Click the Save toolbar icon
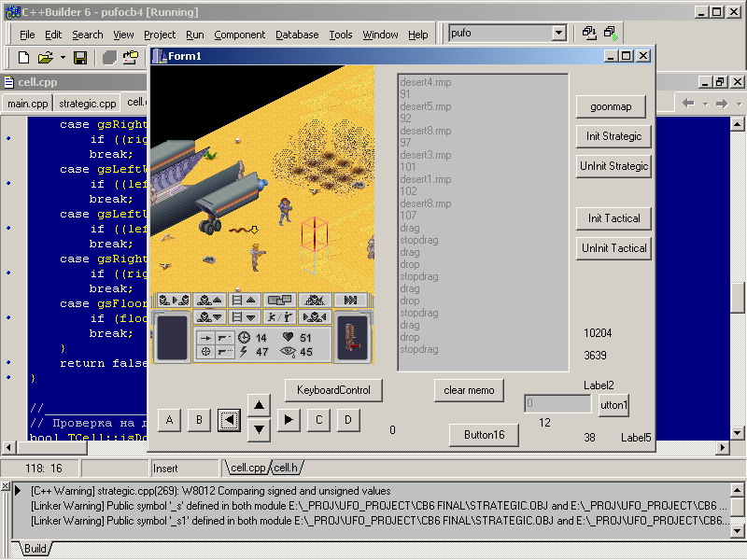The height and width of the screenshot is (560, 747). point(80,58)
